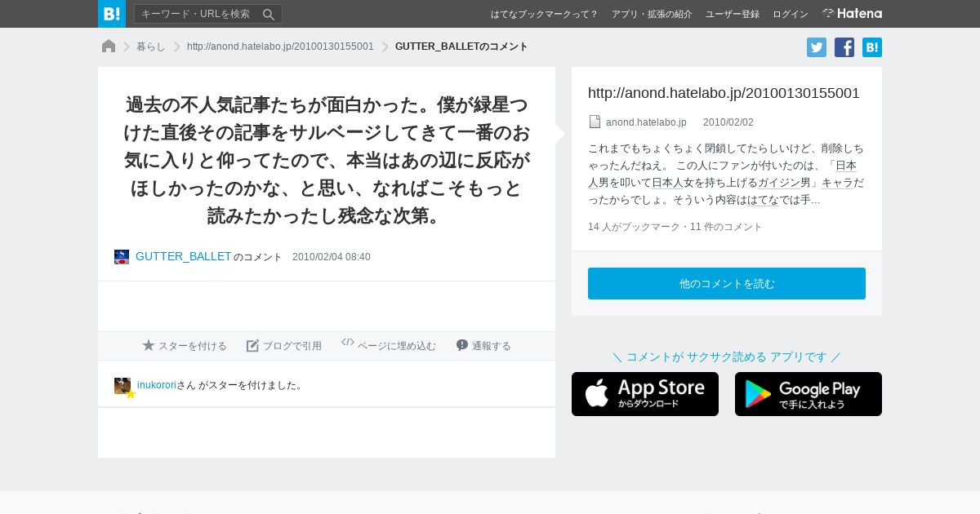Open anond.hatelabo.jp domain link
This screenshot has height=514, width=980.
tap(646, 122)
